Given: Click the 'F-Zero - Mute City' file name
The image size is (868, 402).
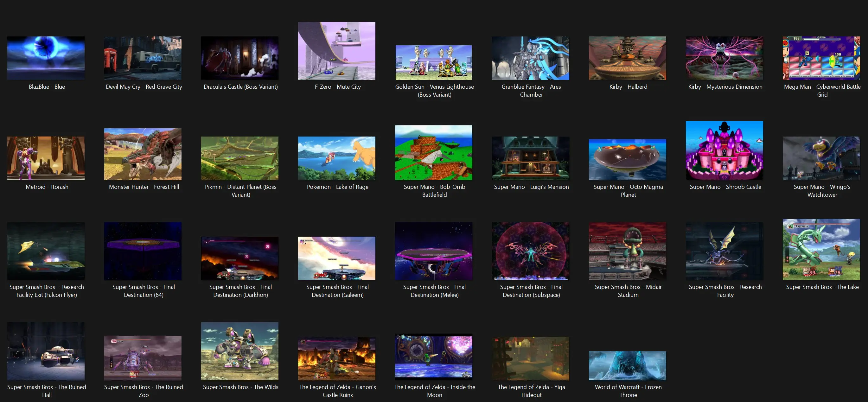Looking at the screenshot, I should pyautogui.click(x=338, y=86).
